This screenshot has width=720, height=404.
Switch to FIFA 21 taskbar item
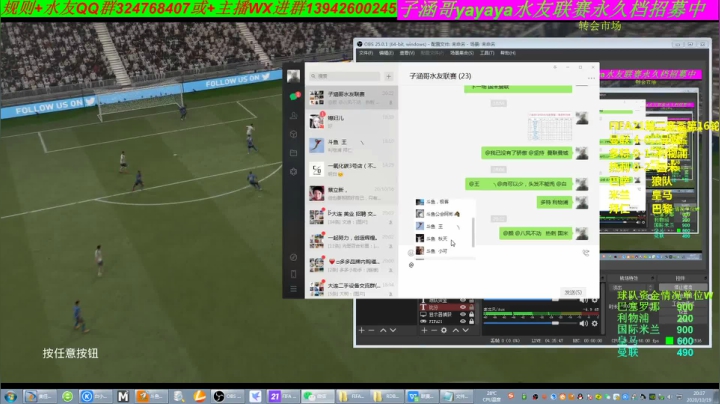[x=282, y=396]
